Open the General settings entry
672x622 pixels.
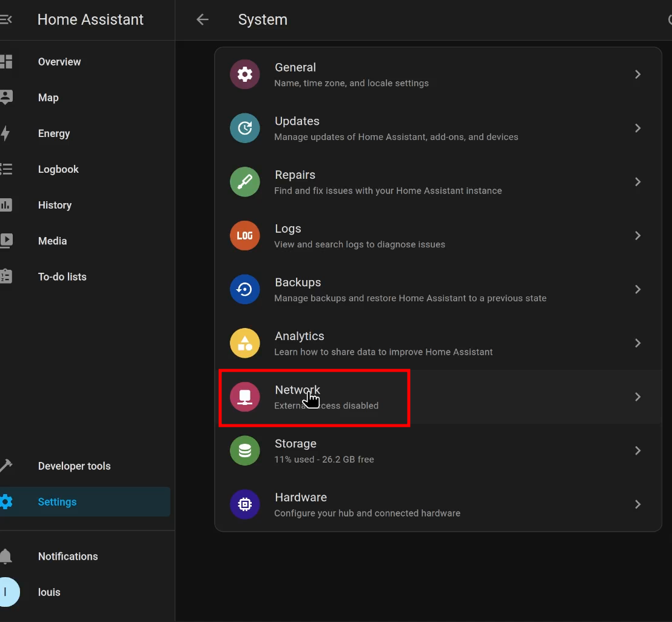[x=438, y=75]
